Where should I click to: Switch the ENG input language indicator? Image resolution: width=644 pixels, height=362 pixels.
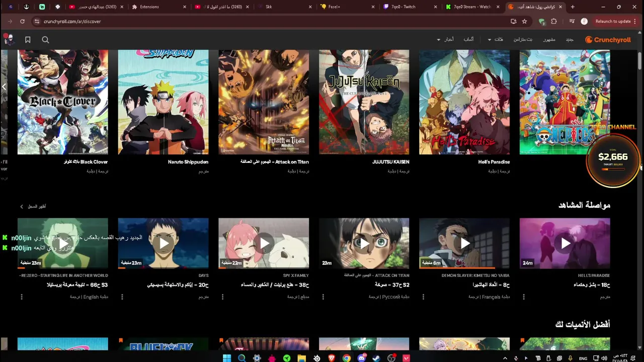583,358
